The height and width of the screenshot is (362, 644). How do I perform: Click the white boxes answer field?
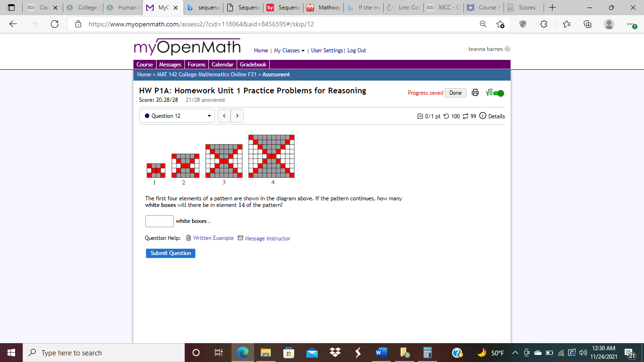[159, 221]
